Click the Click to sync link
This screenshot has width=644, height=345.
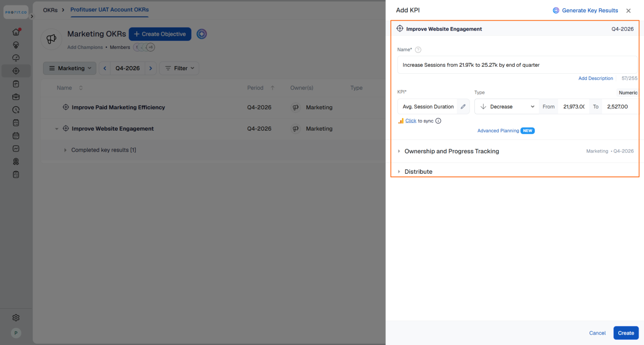click(x=410, y=121)
